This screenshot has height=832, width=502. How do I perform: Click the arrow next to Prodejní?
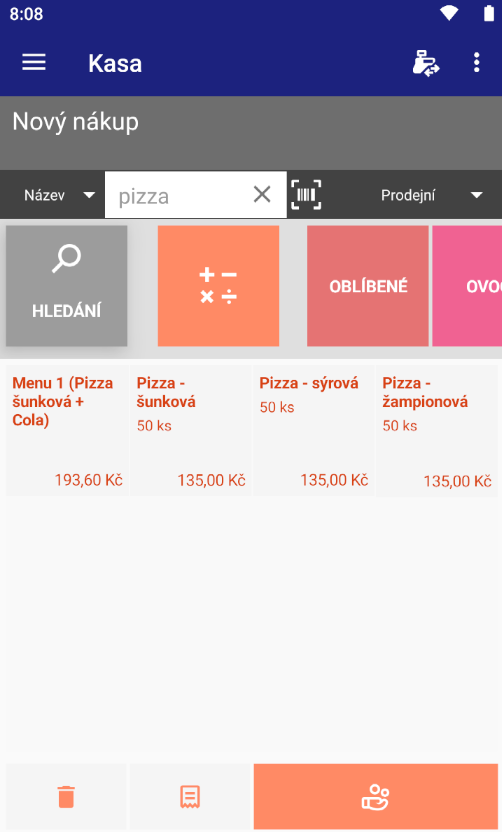point(477,195)
